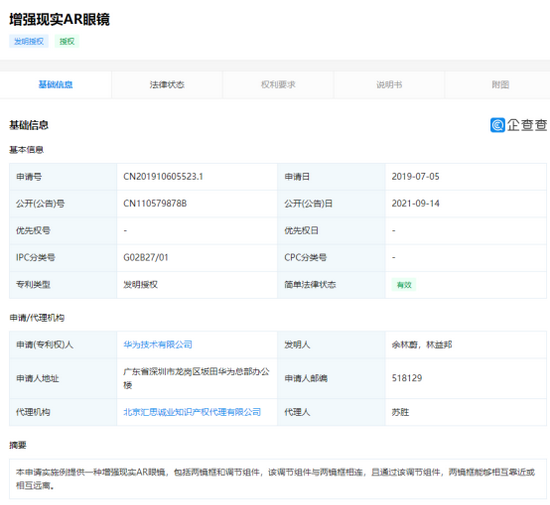Open the 附图 tab
Viewport: 550px width, 505px height.
(x=500, y=85)
